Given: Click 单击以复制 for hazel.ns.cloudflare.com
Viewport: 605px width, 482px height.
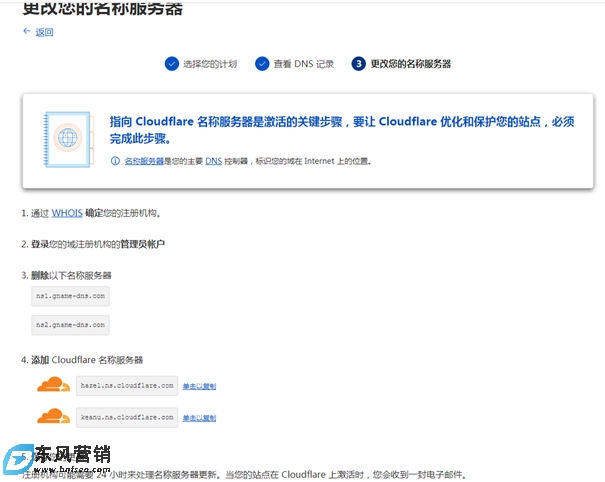Looking at the screenshot, I should point(199,386).
